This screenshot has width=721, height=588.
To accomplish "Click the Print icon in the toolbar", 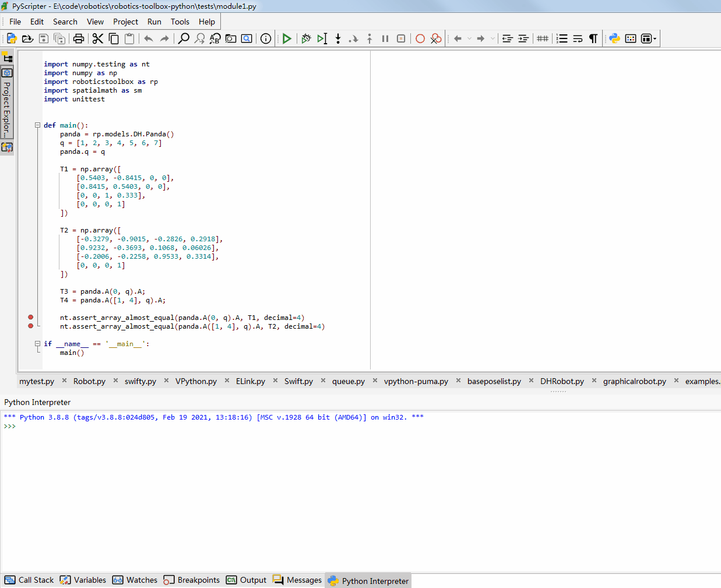I will [78, 38].
